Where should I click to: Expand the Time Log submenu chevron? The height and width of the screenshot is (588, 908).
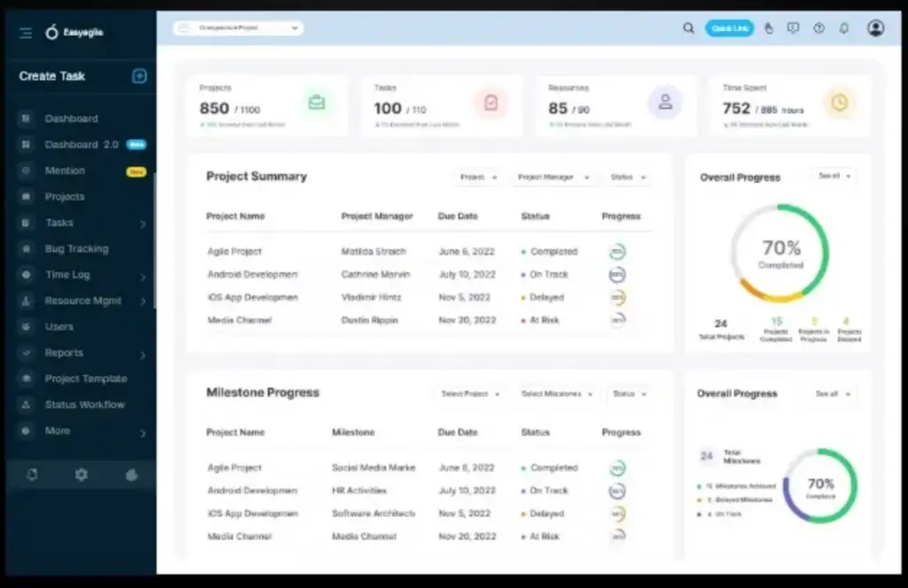[x=143, y=277]
